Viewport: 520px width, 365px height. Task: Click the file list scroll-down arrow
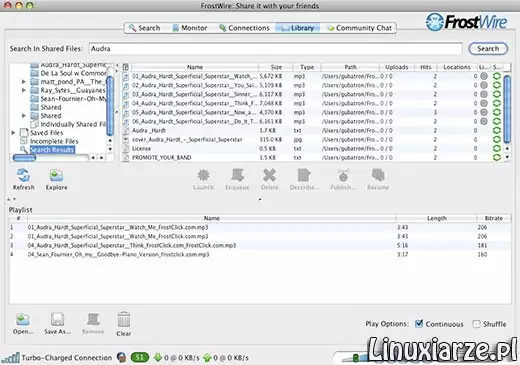[x=507, y=157]
